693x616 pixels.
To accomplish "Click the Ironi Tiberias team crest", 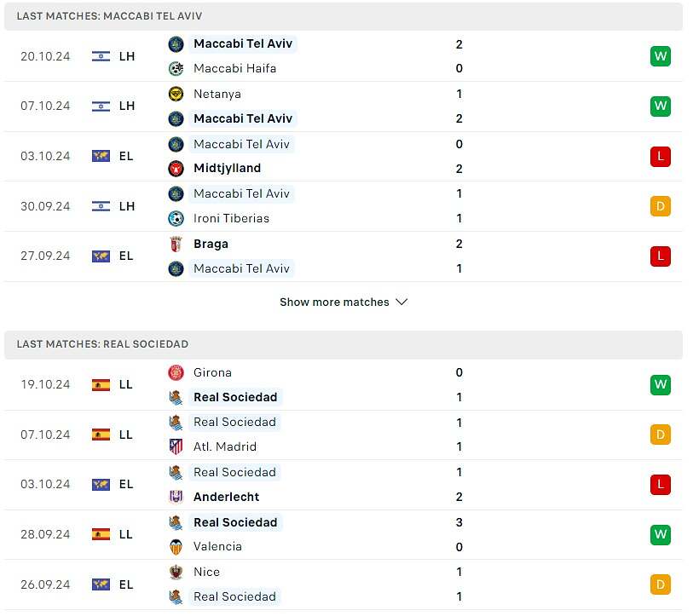I will click(176, 218).
